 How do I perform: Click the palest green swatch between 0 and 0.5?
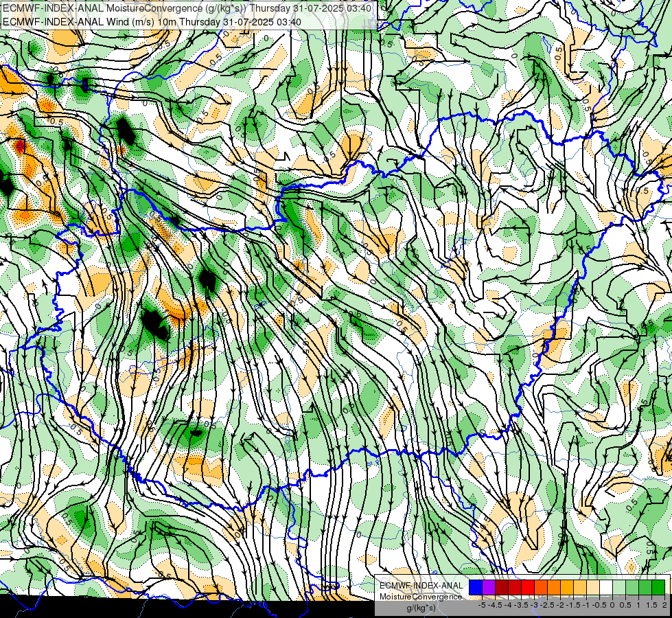pyautogui.click(x=619, y=587)
